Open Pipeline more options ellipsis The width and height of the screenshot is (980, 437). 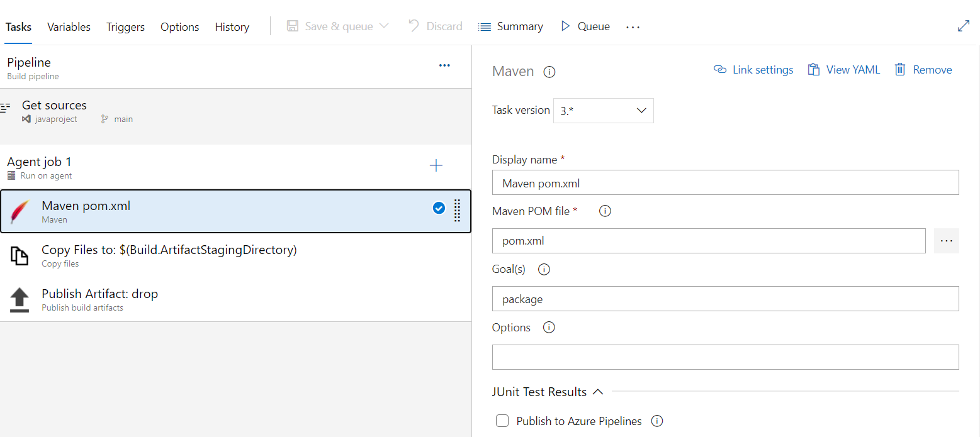444,65
